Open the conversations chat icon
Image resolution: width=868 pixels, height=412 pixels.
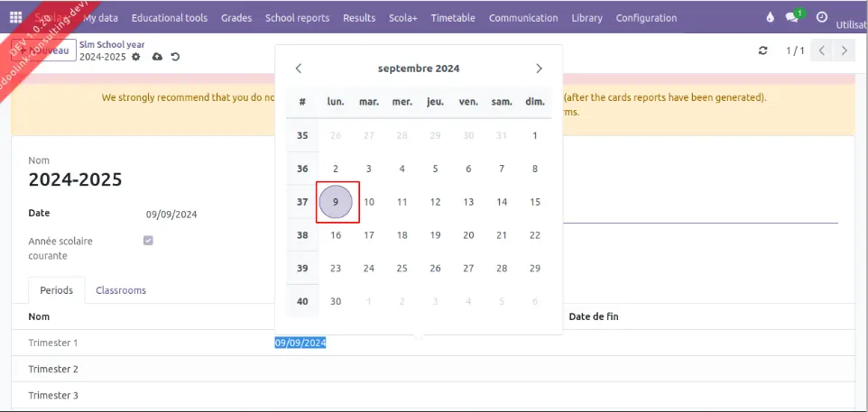[793, 18]
